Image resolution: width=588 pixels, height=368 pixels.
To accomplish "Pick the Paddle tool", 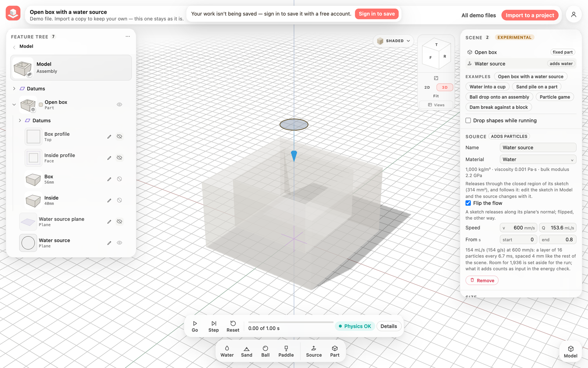I will pyautogui.click(x=286, y=351).
